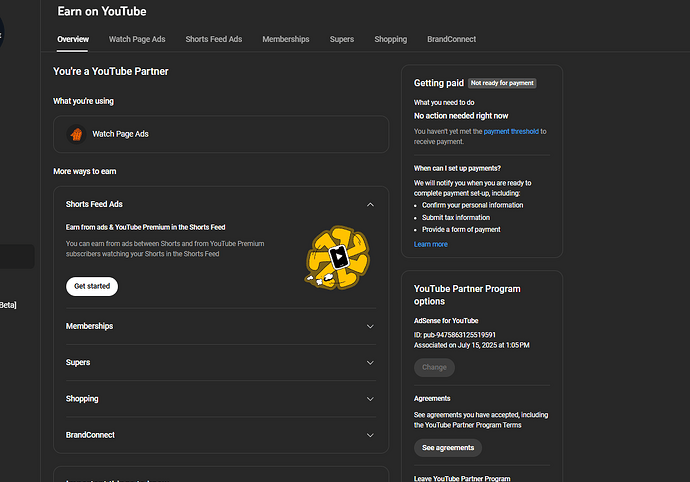Switch to the Watch Page Ads tab
Image resolution: width=690 pixels, height=482 pixels.
[137, 39]
